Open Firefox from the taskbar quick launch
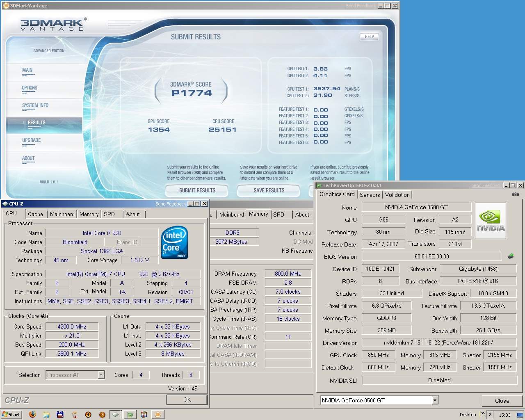Screen dimensions: 525x420 click(x=32, y=415)
